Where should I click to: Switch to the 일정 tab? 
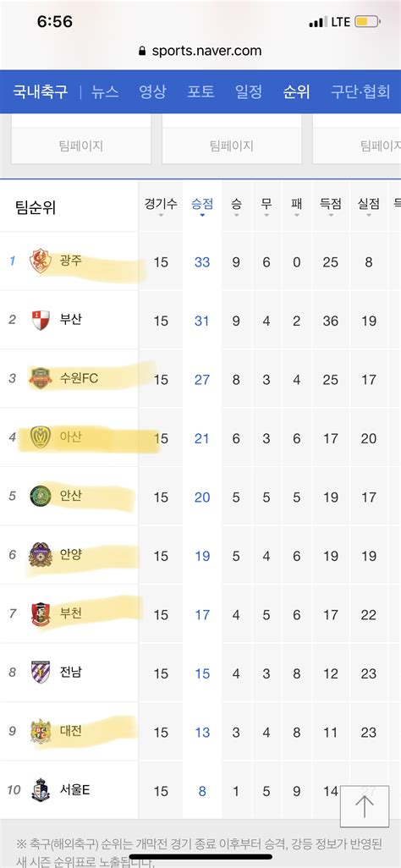(x=249, y=91)
